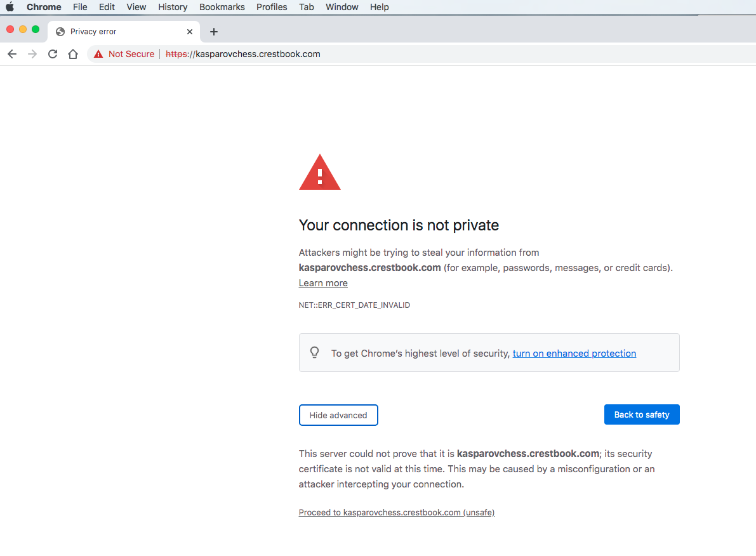Follow the Learn more link
This screenshot has height=556, width=756.
tap(323, 283)
